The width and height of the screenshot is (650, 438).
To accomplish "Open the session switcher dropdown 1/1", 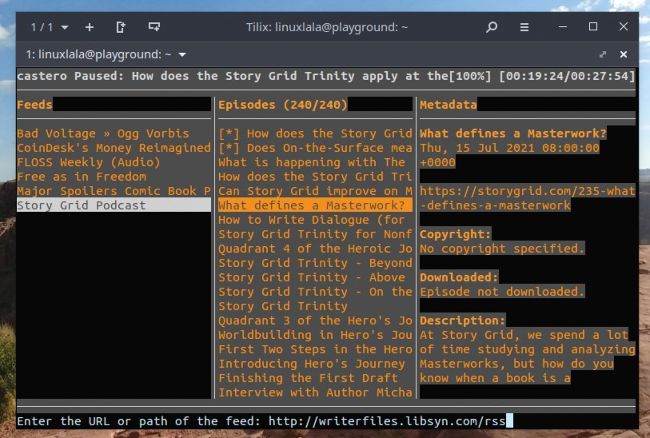I will [50, 27].
